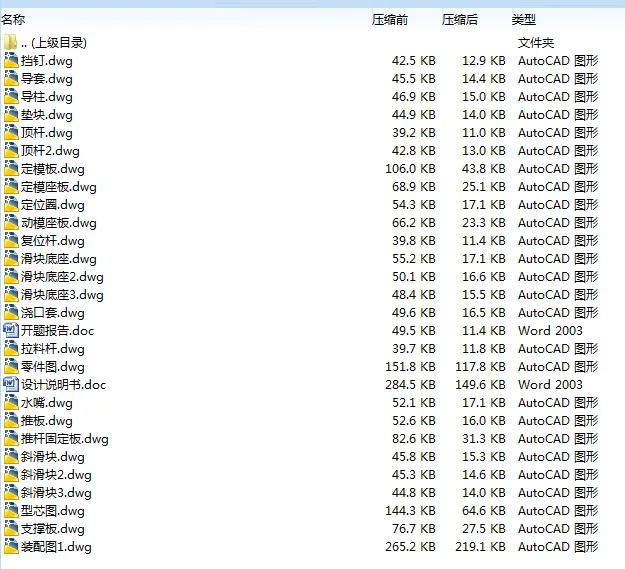
Task: Click the 64.6 KB compressed size value
Action: [x=484, y=511]
